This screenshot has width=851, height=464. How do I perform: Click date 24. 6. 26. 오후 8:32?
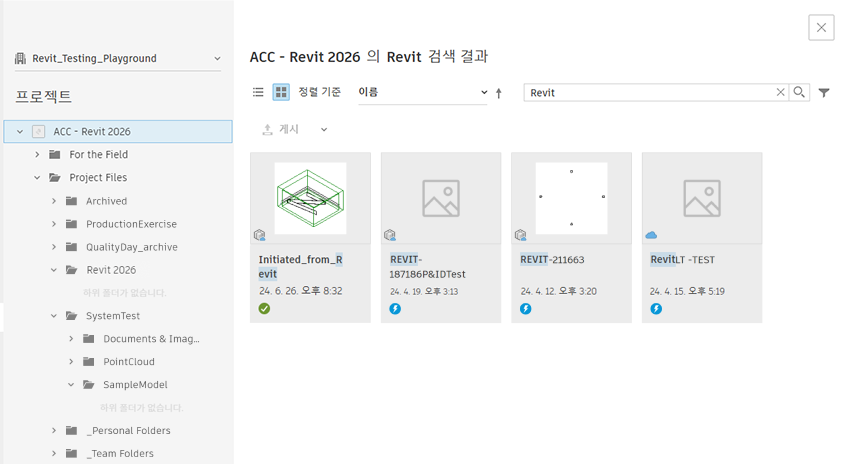click(301, 291)
